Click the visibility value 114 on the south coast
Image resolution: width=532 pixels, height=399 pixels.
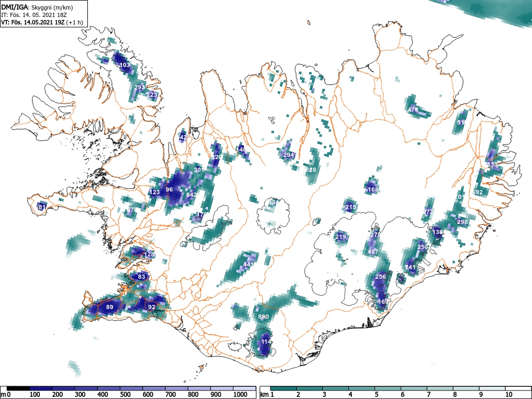click(266, 342)
